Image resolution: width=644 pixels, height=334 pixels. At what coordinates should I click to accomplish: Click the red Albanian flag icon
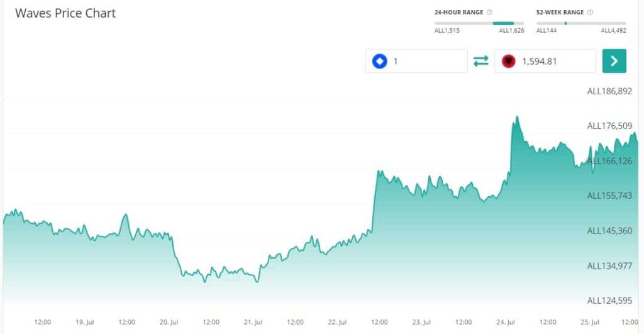coord(508,61)
